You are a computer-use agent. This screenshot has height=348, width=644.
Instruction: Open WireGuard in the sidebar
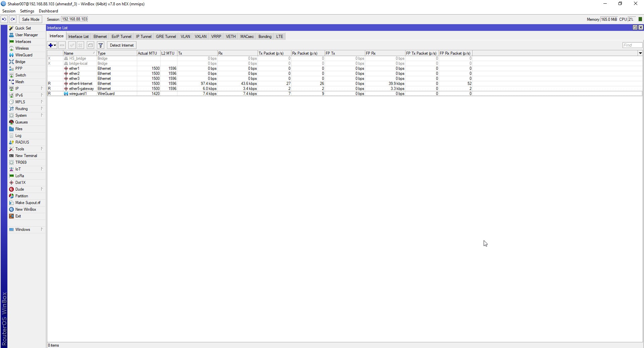coord(27,55)
